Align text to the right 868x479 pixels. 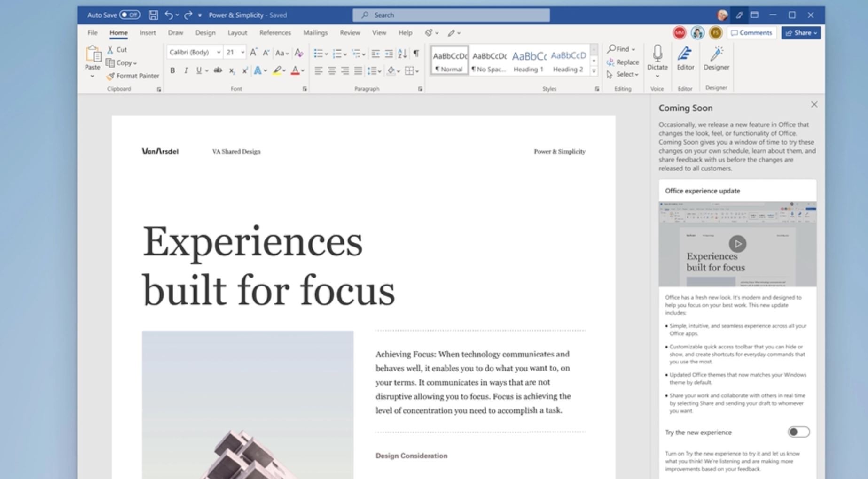point(345,70)
